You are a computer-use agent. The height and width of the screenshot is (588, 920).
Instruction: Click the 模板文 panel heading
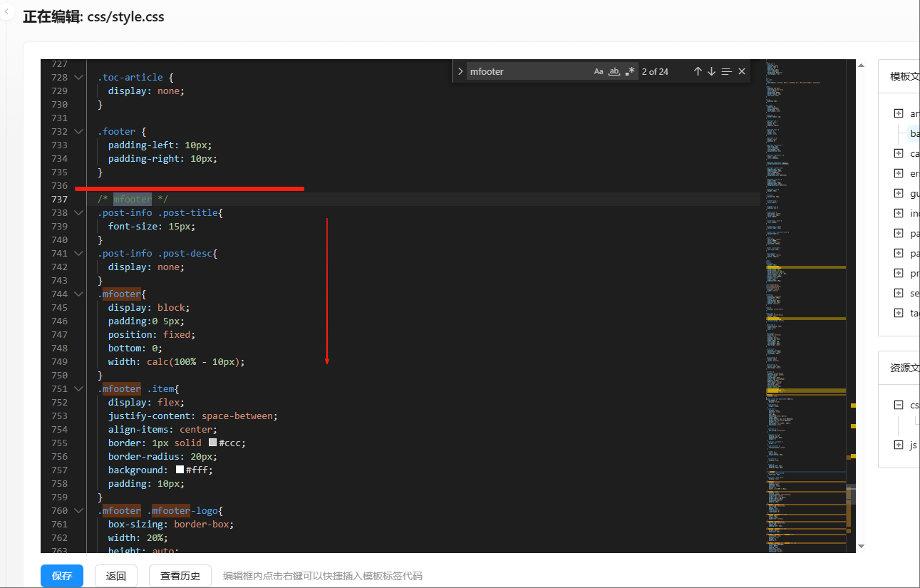905,76
